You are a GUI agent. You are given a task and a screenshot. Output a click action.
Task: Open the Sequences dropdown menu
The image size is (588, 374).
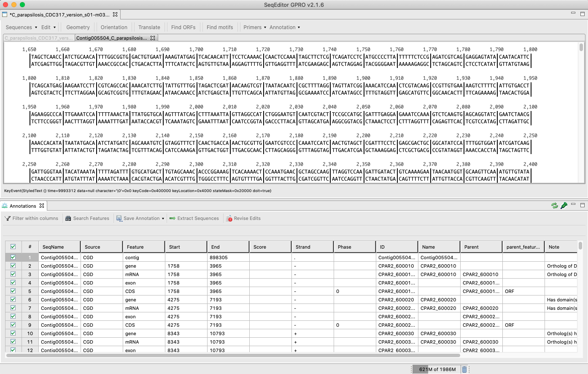(x=21, y=27)
